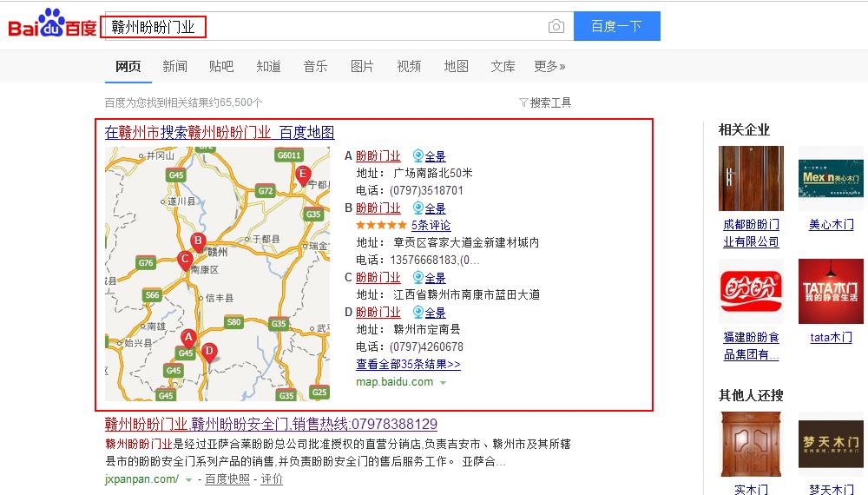Open result D 盼盼门业 link
Screen dimensions: 868x495
click(378, 313)
